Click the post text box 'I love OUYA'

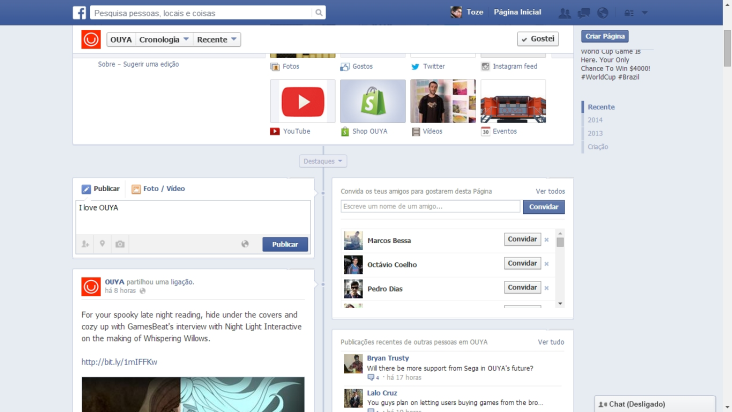(x=193, y=217)
